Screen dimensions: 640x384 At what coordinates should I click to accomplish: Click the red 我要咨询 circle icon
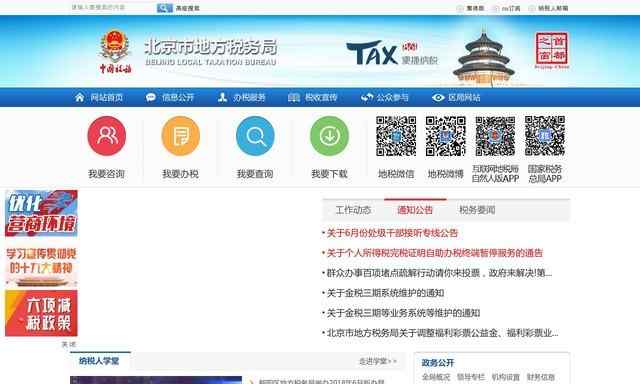pos(107,136)
